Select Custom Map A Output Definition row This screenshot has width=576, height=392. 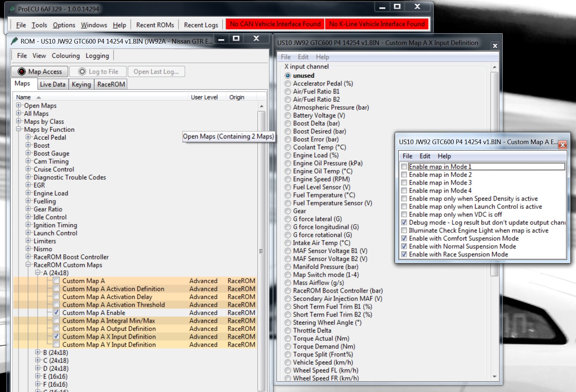point(135,329)
